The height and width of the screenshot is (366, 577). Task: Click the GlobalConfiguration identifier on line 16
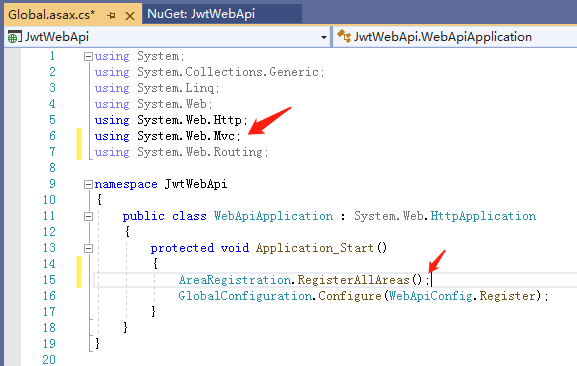[x=245, y=296]
